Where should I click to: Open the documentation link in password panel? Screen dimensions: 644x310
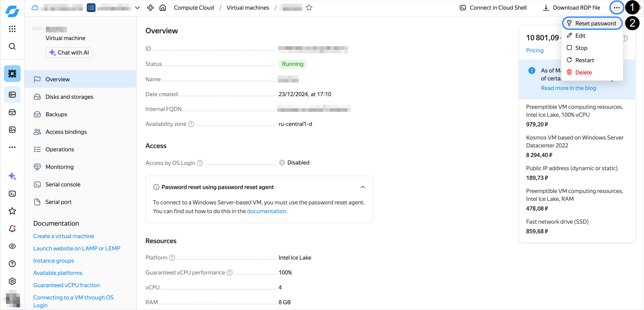pyautogui.click(x=266, y=211)
